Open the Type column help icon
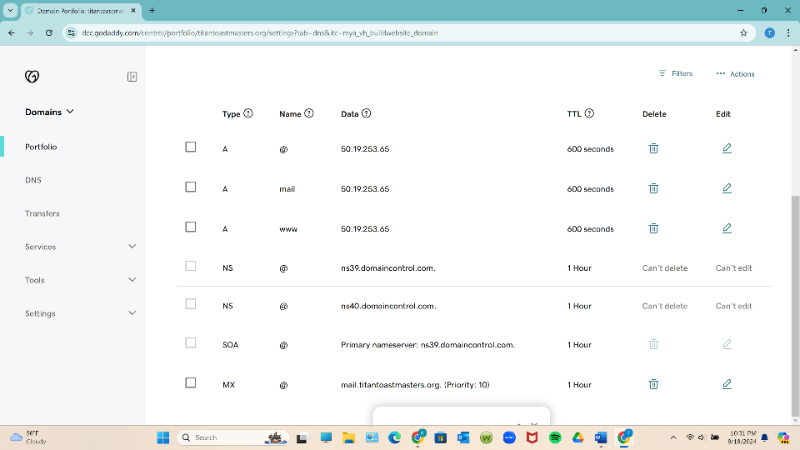800x450 pixels. [248, 113]
